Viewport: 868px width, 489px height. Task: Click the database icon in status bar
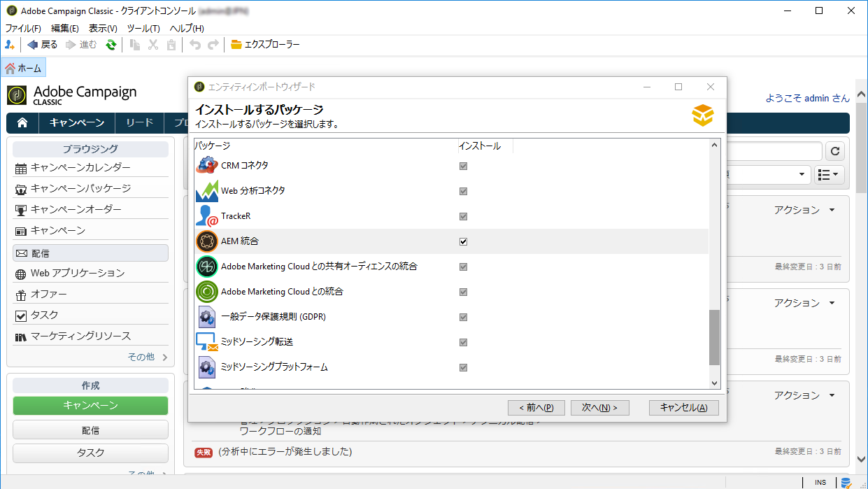click(x=846, y=483)
